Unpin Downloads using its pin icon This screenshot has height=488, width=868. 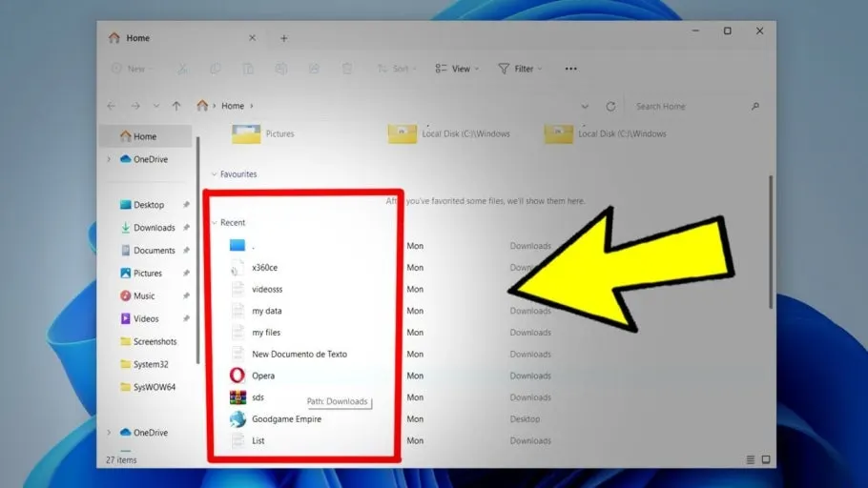point(187,228)
